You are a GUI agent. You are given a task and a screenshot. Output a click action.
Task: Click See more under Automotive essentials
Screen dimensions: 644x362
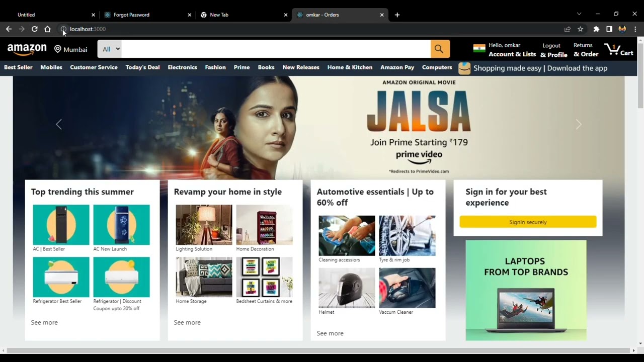click(330, 333)
